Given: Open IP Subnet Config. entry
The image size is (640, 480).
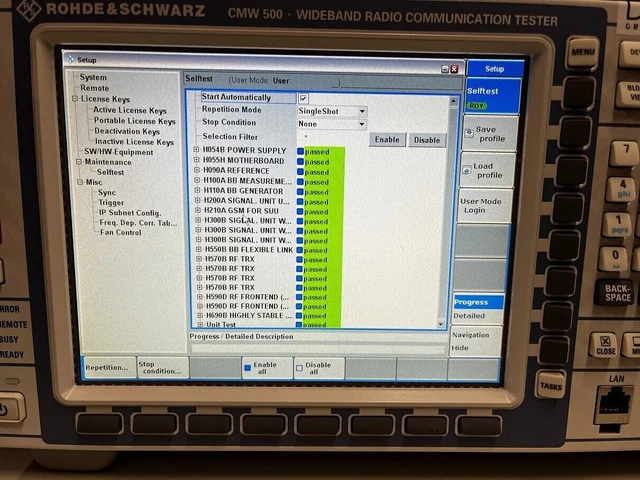Looking at the screenshot, I should 130,213.
